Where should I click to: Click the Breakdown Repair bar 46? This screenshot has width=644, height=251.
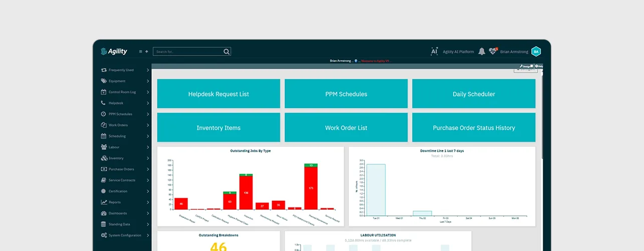pos(181,204)
